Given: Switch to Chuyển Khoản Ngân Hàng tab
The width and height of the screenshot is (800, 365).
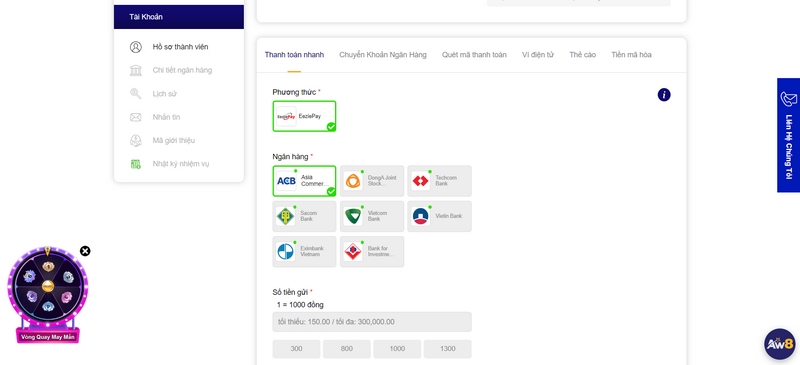Looking at the screenshot, I should pos(383,55).
